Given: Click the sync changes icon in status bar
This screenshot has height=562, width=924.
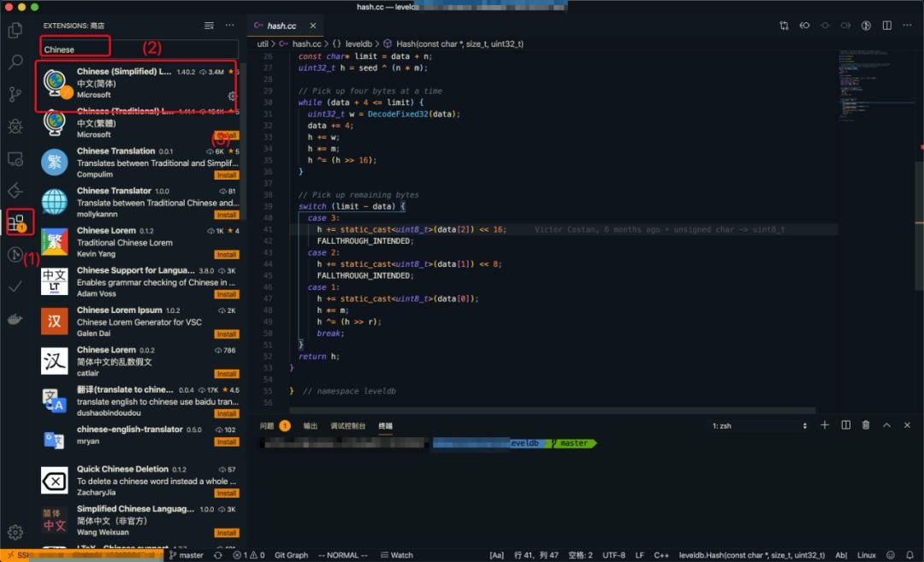Looking at the screenshot, I should point(218,555).
